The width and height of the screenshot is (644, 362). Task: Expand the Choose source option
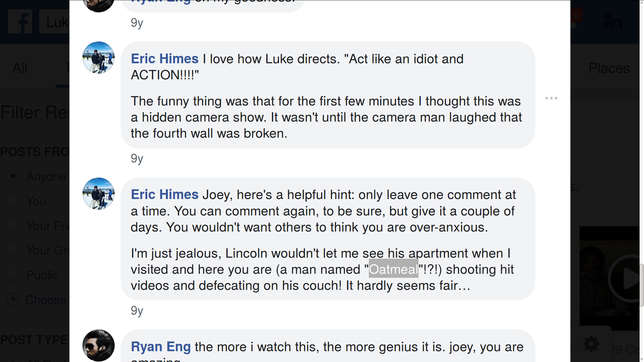14,300
